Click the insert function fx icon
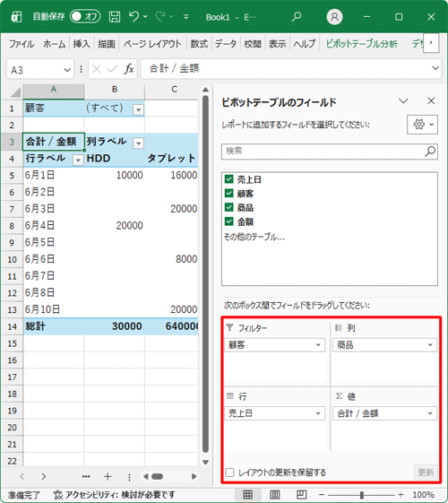This screenshot has height=503, width=448. pyautogui.click(x=129, y=69)
